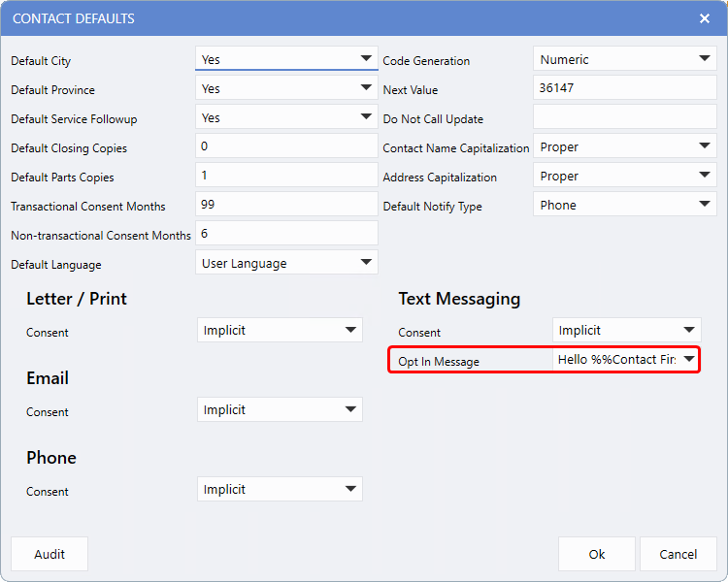Viewport: 728px width, 582px height.
Task: Click the Default Closing Copies field
Action: click(x=285, y=146)
